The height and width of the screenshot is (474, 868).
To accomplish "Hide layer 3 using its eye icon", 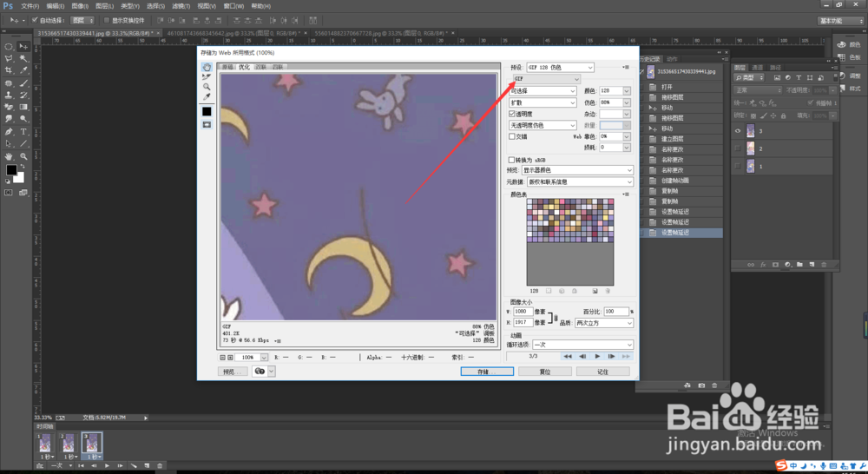I will pyautogui.click(x=737, y=131).
